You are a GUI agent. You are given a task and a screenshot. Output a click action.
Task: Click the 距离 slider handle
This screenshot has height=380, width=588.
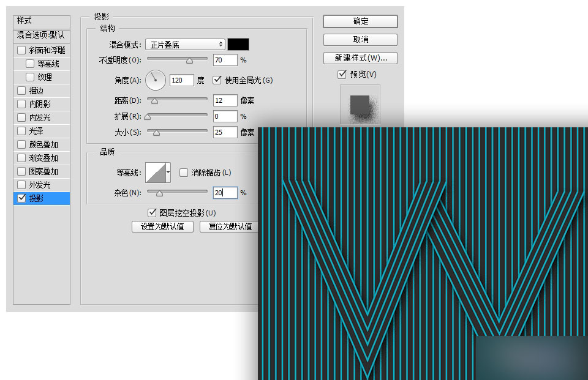[x=154, y=101]
